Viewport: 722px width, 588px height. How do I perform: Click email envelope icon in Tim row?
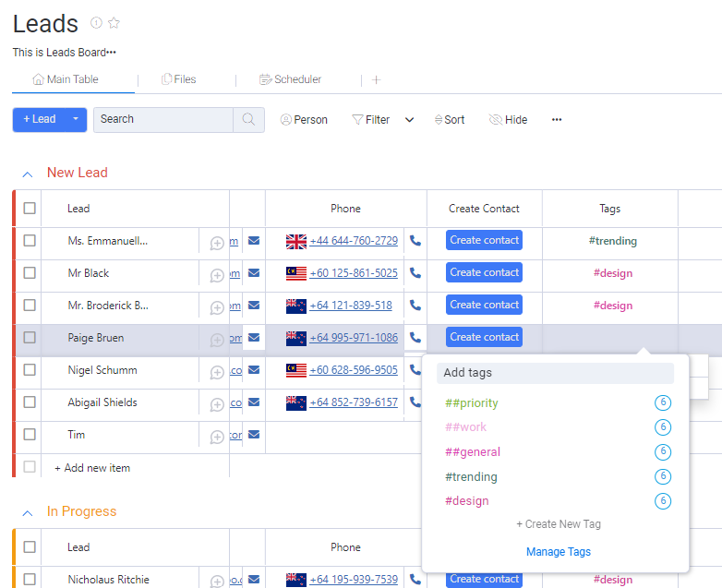pos(254,435)
